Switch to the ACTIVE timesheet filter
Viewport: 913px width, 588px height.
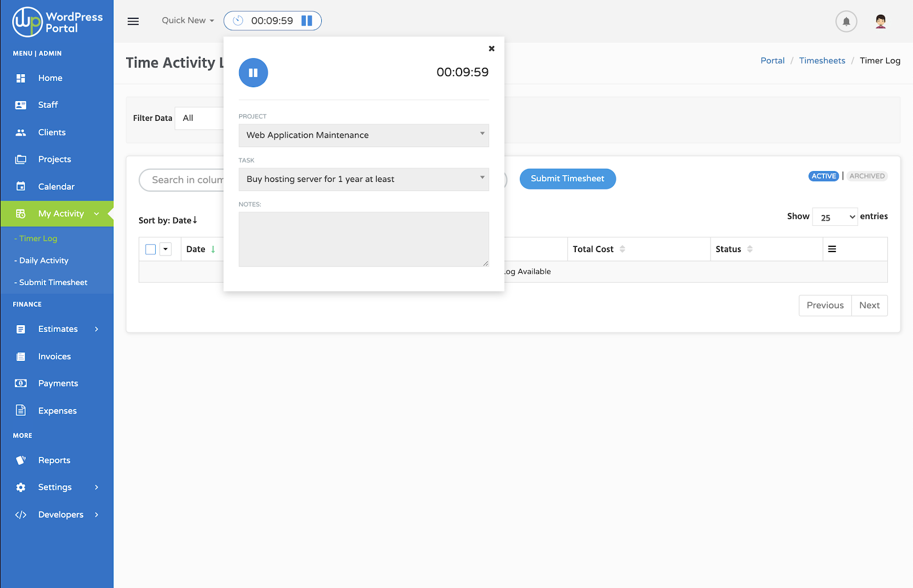[x=823, y=176]
